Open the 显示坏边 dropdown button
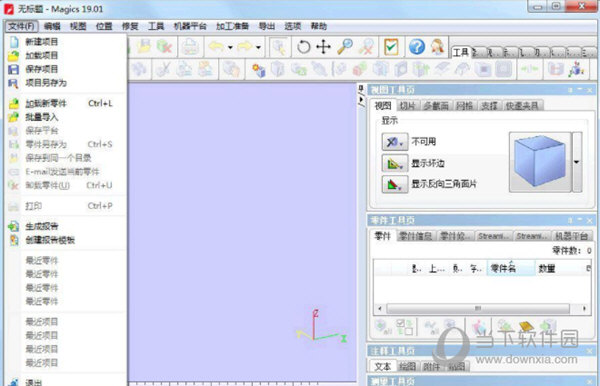The height and width of the screenshot is (386, 600). pyautogui.click(x=395, y=163)
